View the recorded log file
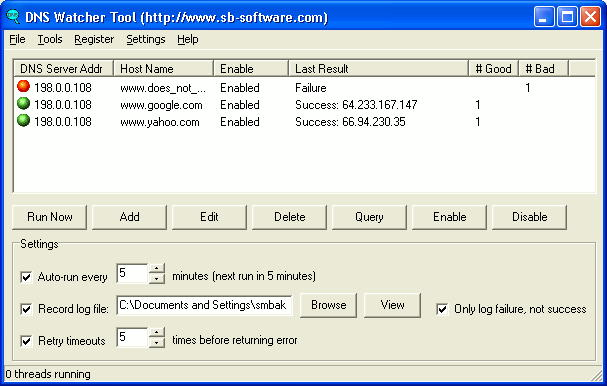 (x=392, y=305)
